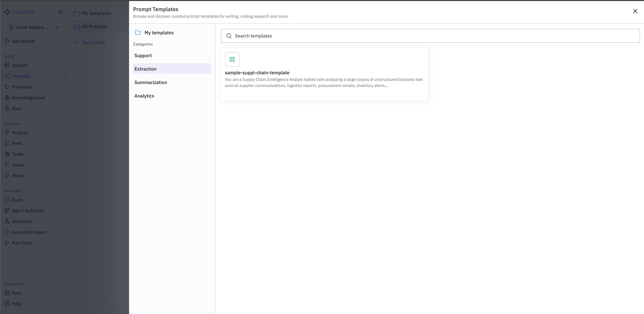Open the Docs resource link
The image size is (644, 314).
16,293
